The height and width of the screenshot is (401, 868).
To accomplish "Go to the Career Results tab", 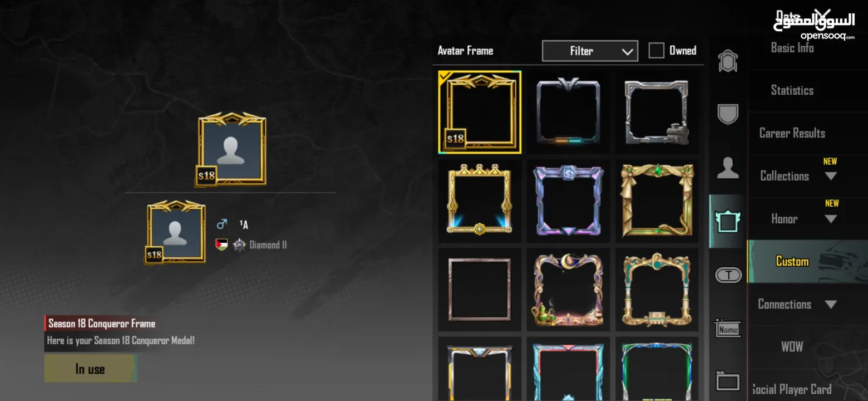I will click(792, 133).
